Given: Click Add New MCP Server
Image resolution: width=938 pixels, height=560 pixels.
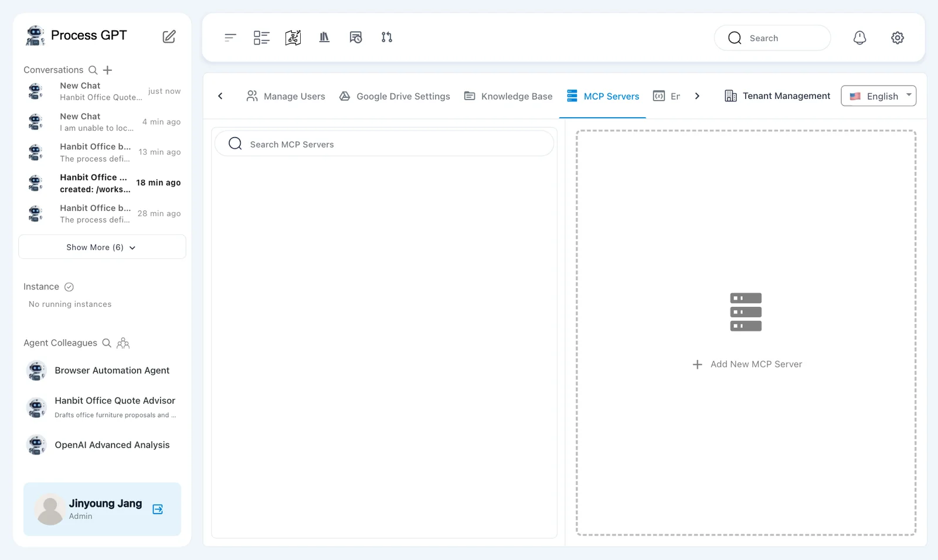Looking at the screenshot, I should coord(747,364).
